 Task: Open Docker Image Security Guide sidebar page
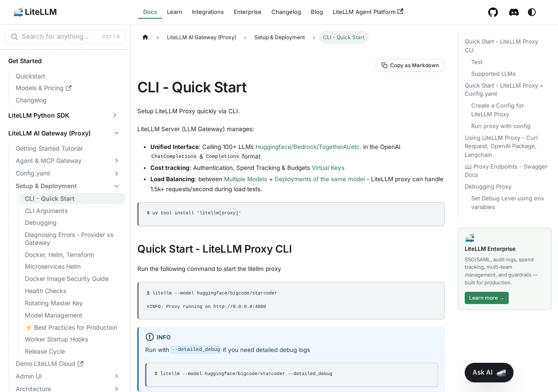[x=67, y=279]
